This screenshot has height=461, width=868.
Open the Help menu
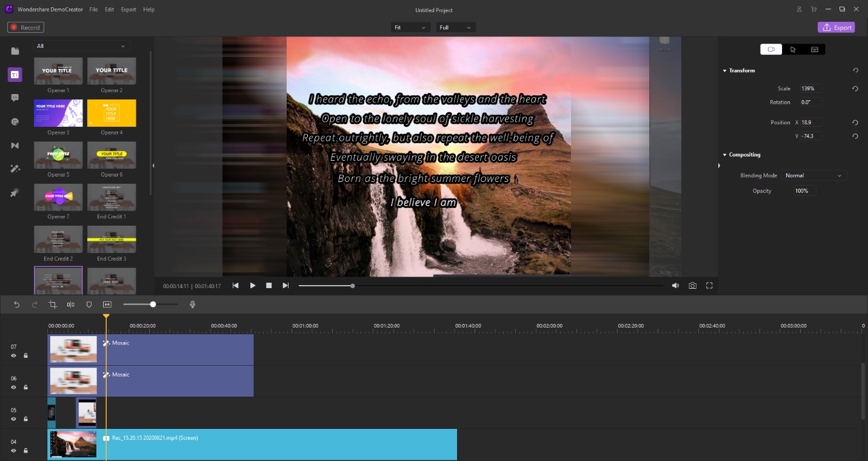149,10
